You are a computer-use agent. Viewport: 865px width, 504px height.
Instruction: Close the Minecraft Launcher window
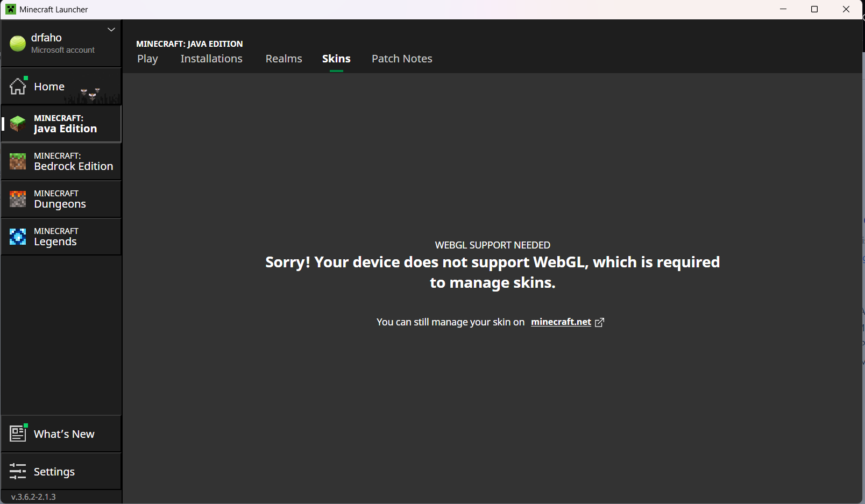[x=846, y=9]
